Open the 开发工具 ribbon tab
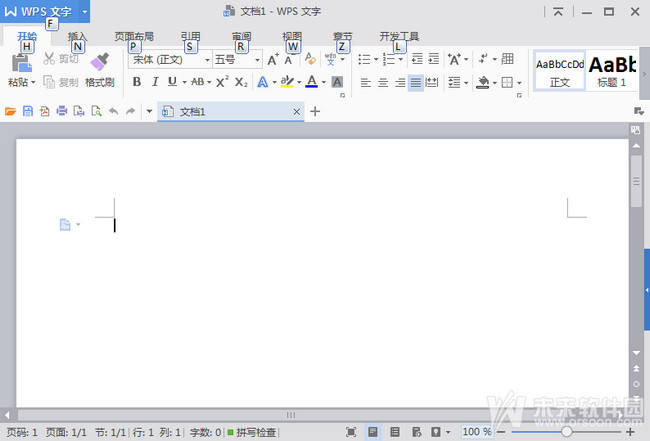650x441 pixels. pyautogui.click(x=399, y=36)
